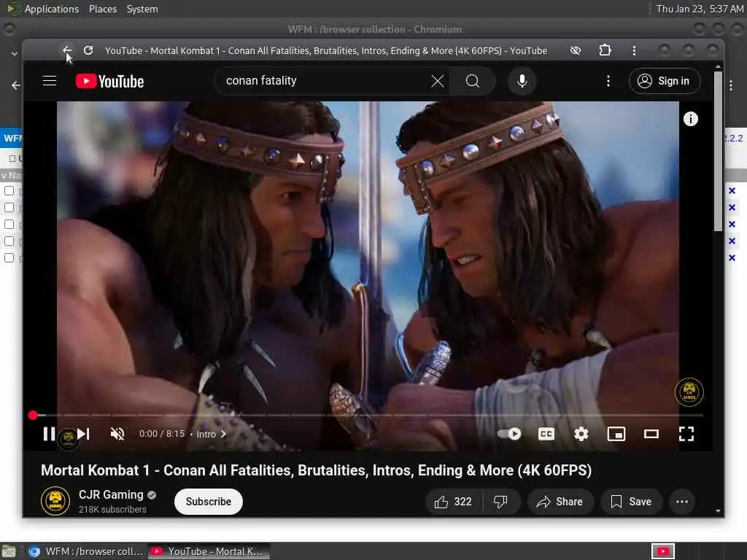Expand the Intro chapter list
Image resolution: width=747 pixels, height=560 pixels.
coord(211,434)
